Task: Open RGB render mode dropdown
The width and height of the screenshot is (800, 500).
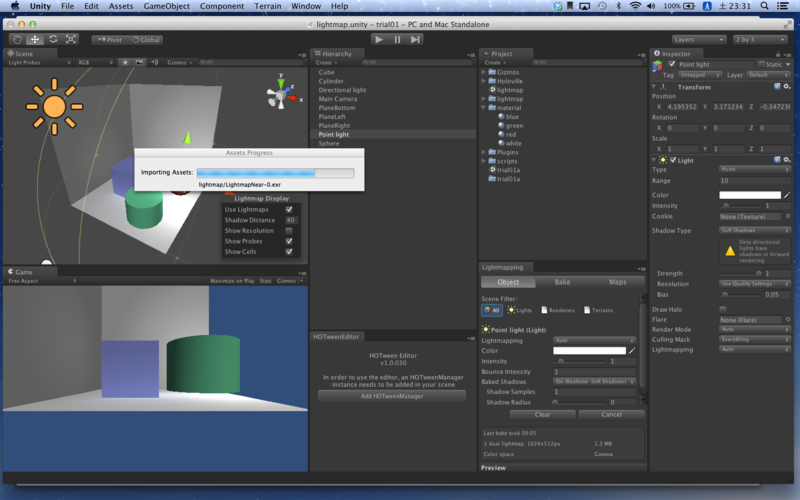Action: click(x=95, y=62)
